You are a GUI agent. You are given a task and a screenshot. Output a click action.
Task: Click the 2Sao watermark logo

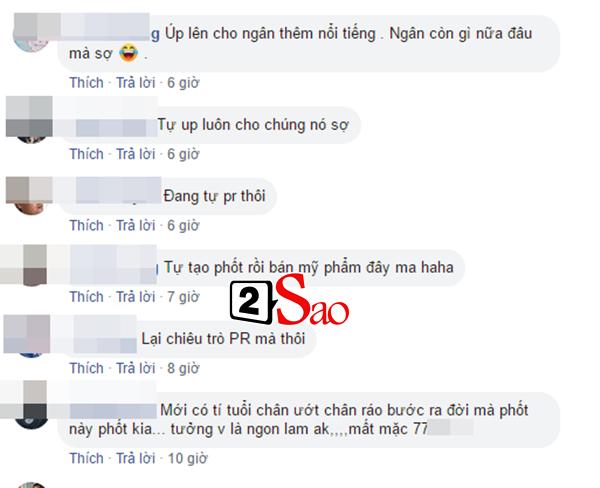pyautogui.click(x=289, y=301)
